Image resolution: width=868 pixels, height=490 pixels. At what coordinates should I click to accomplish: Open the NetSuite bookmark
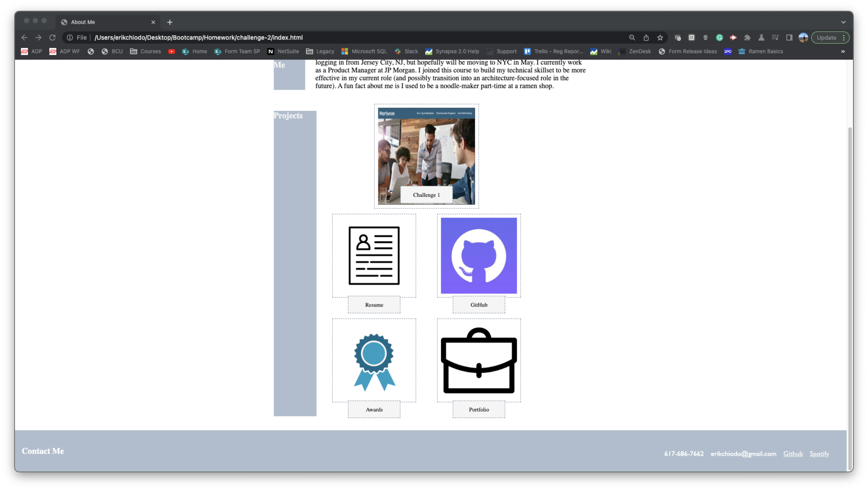[x=283, y=51]
